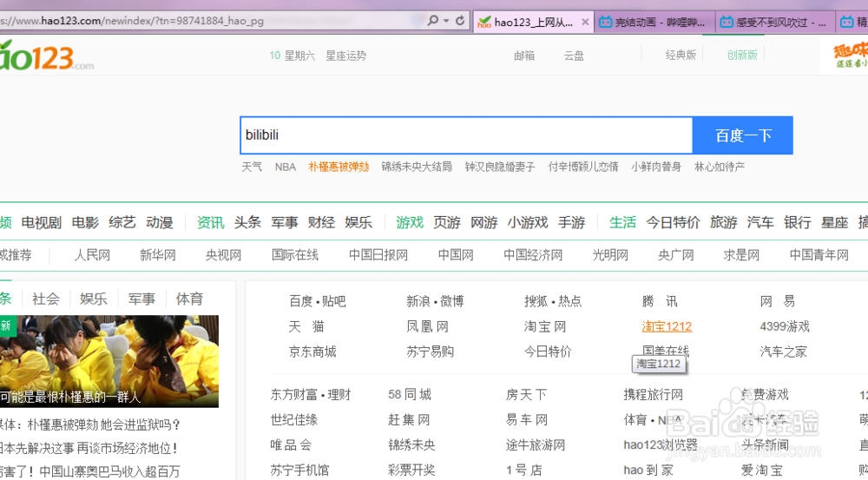Click the 百度一下 search button
This screenshot has width=868, height=480.
743,135
